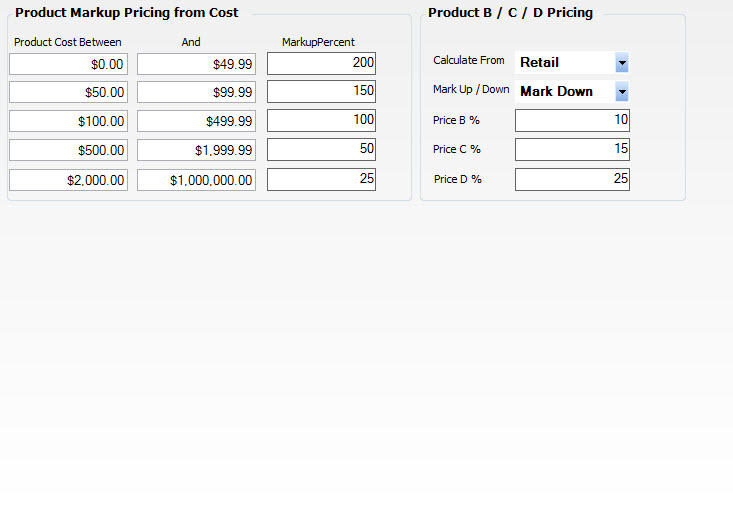
Task: Select the $1,000,000.00 upper bound field
Action: (x=196, y=180)
